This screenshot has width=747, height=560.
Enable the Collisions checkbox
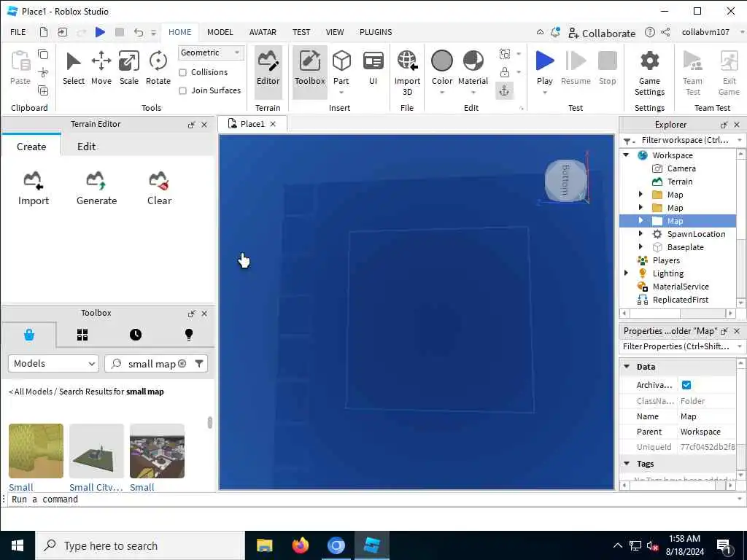pos(182,72)
